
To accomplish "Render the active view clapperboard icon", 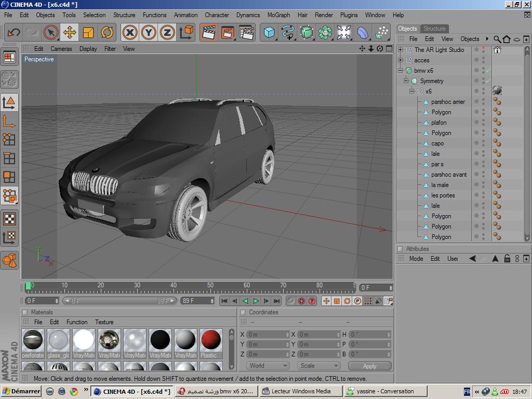I will 209,33.
